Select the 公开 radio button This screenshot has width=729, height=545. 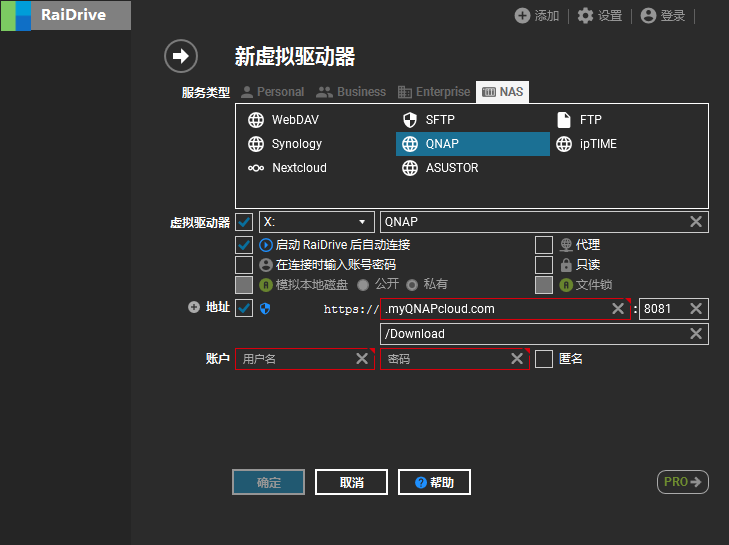click(x=363, y=285)
